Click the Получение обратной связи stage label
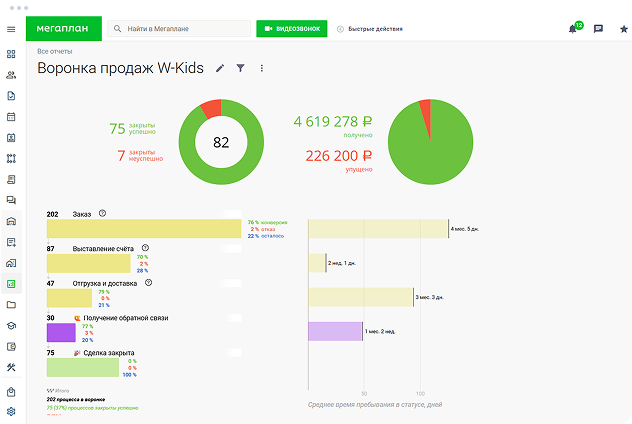The height and width of the screenshot is (424, 632). pos(126,318)
